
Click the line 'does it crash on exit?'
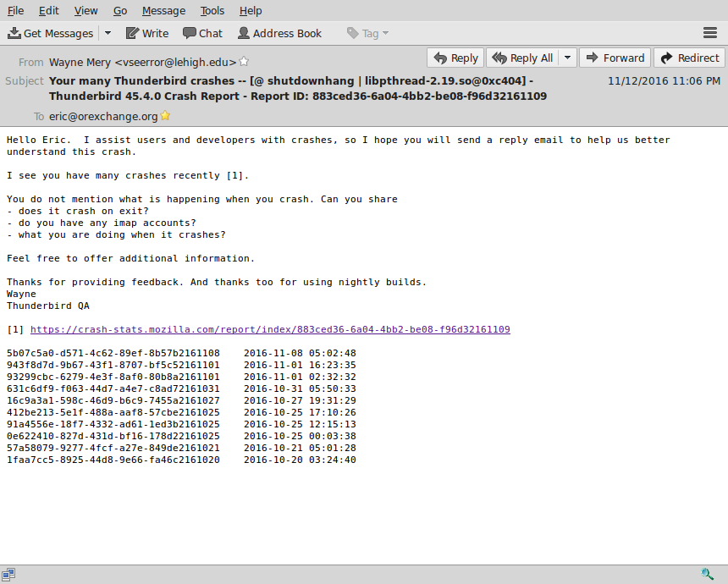(x=78, y=212)
